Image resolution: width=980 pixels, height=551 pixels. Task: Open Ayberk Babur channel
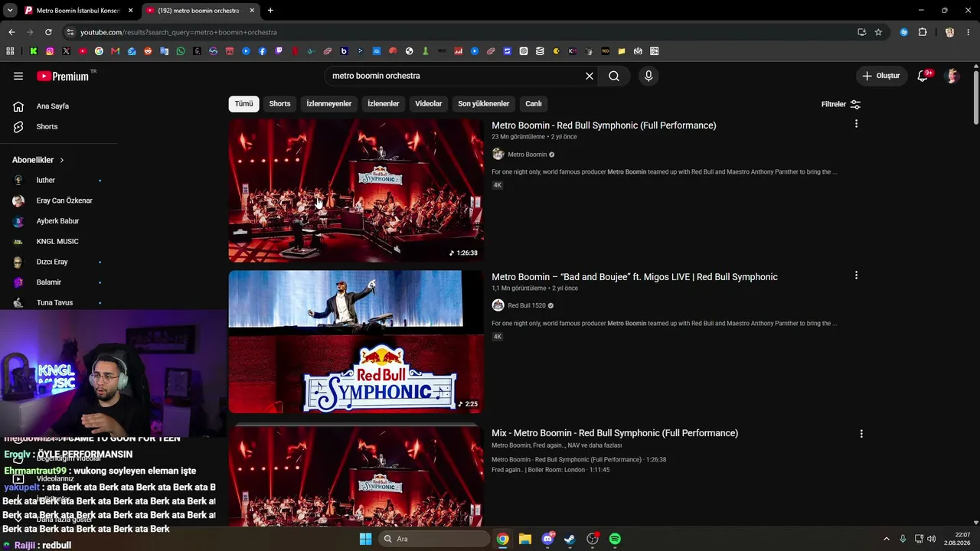pos(59,221)
